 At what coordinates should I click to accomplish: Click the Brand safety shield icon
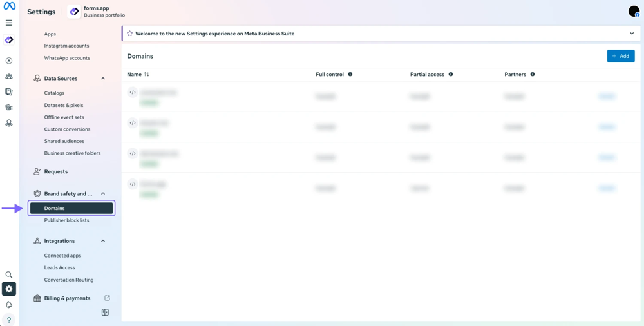coord(37,193)
